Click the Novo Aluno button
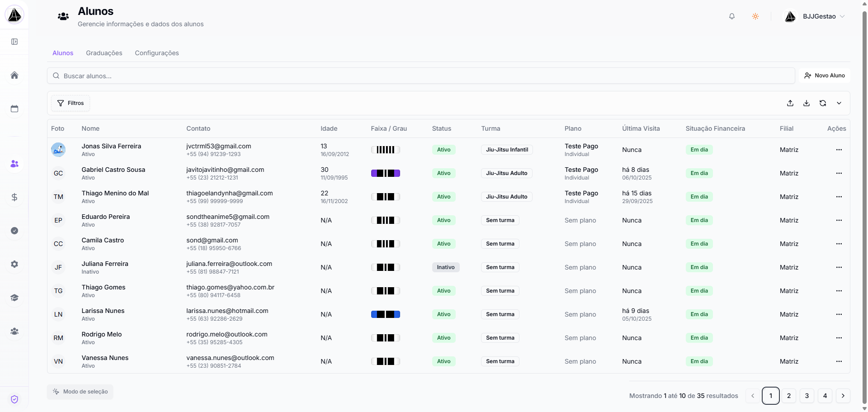The height and width of the screenshot is (412, 868). [x=824, y=76]
